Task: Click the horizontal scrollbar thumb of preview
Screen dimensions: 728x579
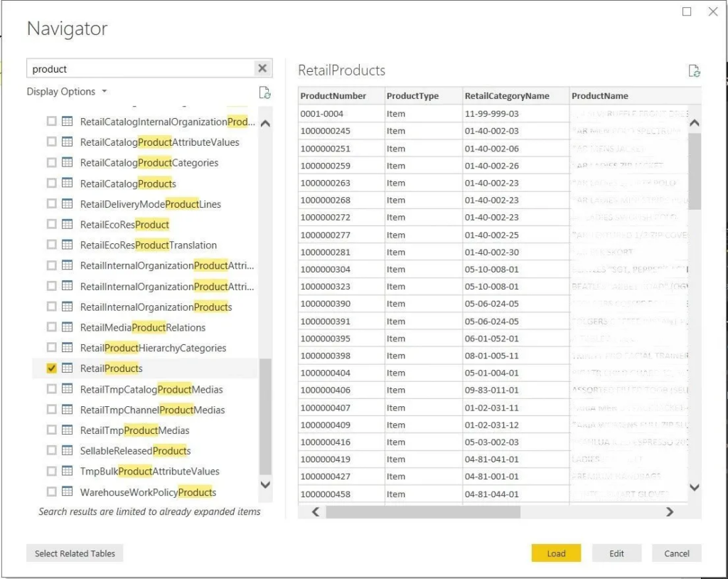Action: click(x=423, y=511)
